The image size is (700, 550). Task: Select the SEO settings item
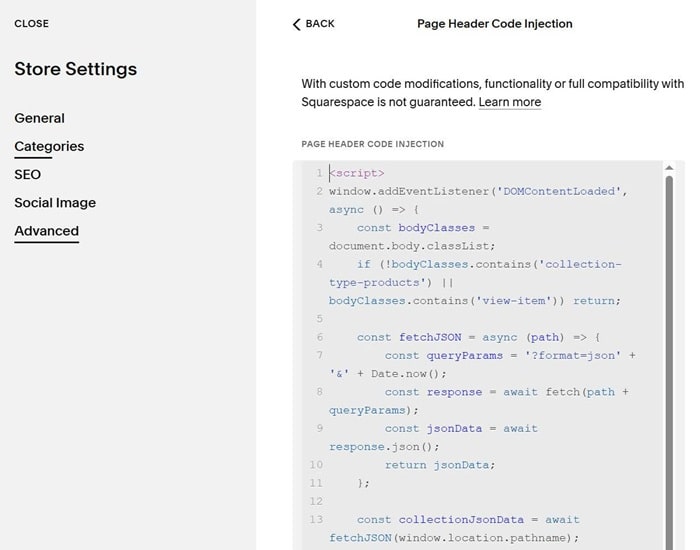pos(27,174)
